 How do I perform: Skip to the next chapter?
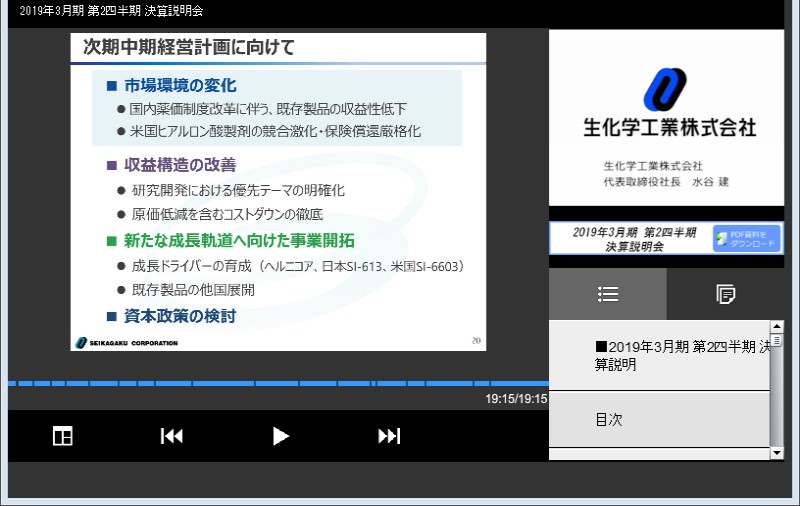[389, 436]
